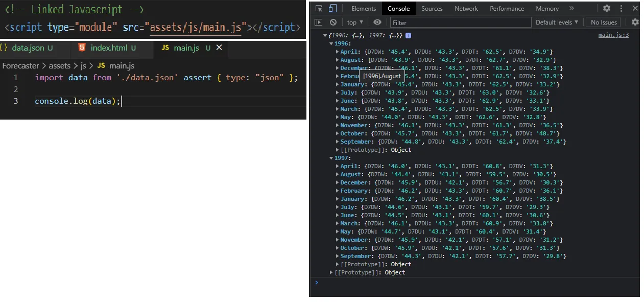644x302 pixels.
Task: Expand the 1997 January entry
Action: 337,199
